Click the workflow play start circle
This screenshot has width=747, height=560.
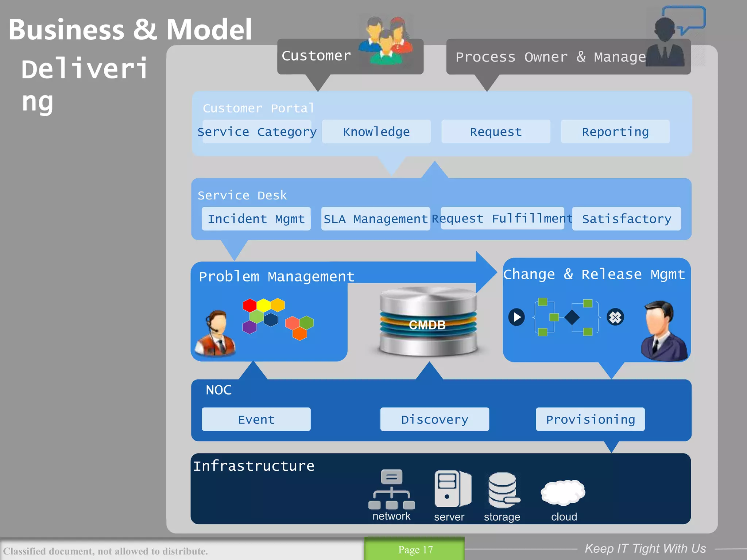pyautogui.click(x=516, y=317)
